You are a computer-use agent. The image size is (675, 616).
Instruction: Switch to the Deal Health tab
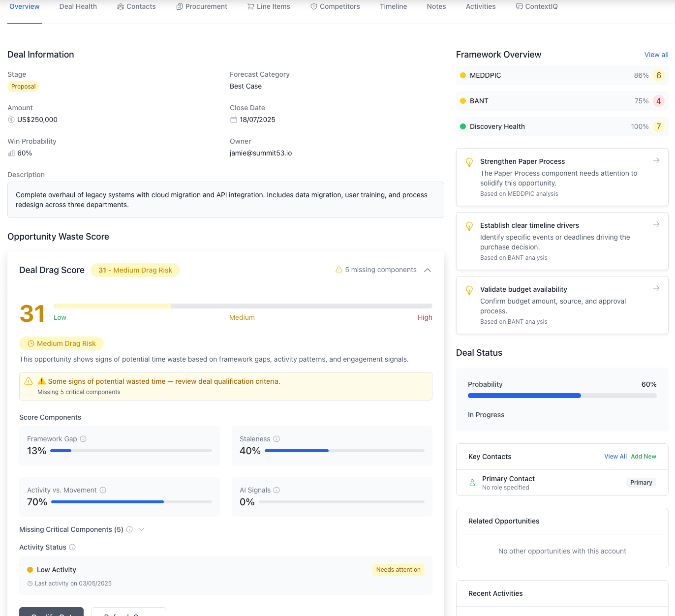[x=78, y=6]
